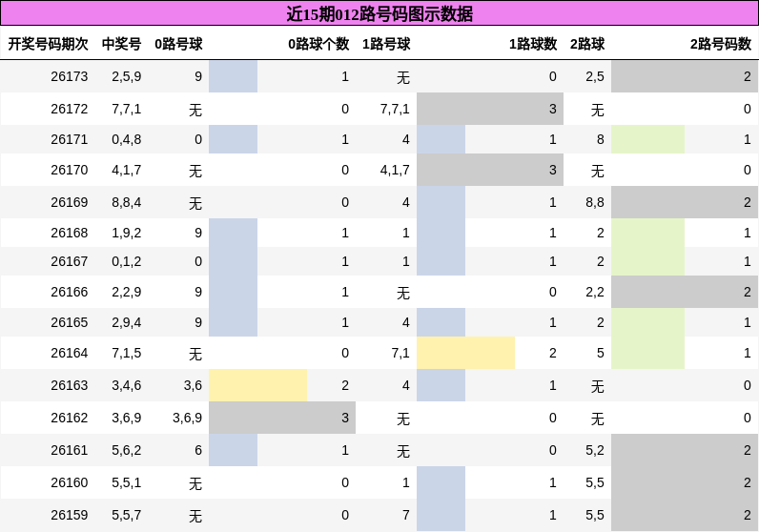Select the 开奖号码期次 column header
759x532 pixels.
(x=48, y=44)
